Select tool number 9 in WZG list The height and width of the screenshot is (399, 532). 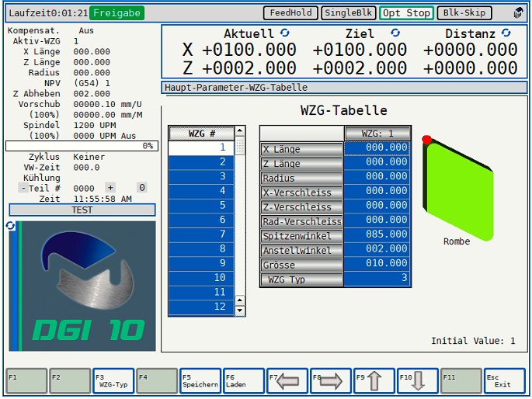[201, 263]
